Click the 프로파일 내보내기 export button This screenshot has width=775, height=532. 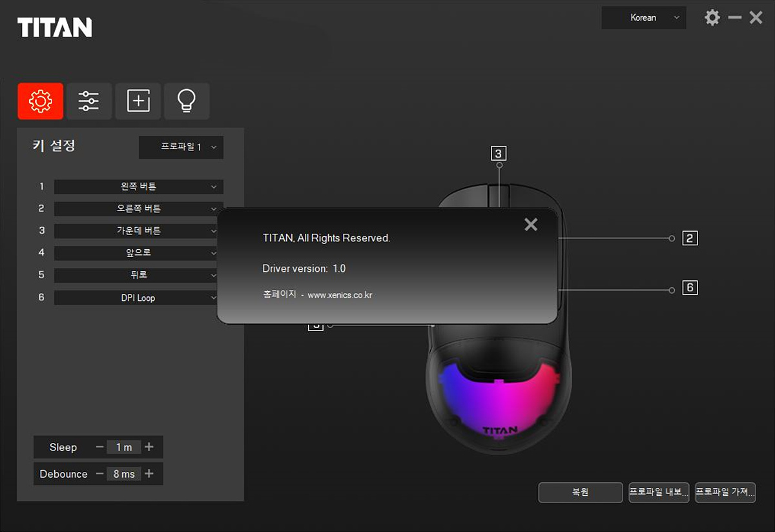659,492
